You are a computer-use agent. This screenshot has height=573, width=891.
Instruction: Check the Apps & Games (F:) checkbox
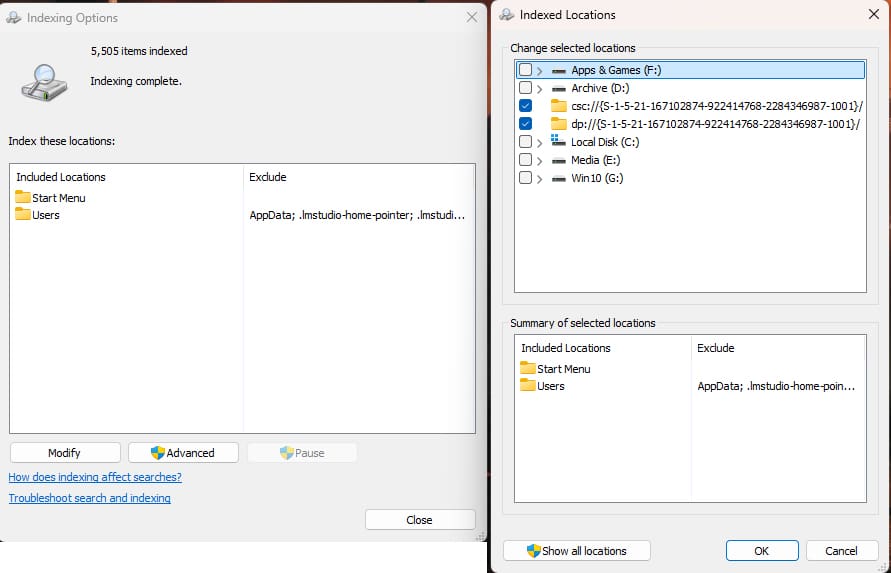pos(525,71)
